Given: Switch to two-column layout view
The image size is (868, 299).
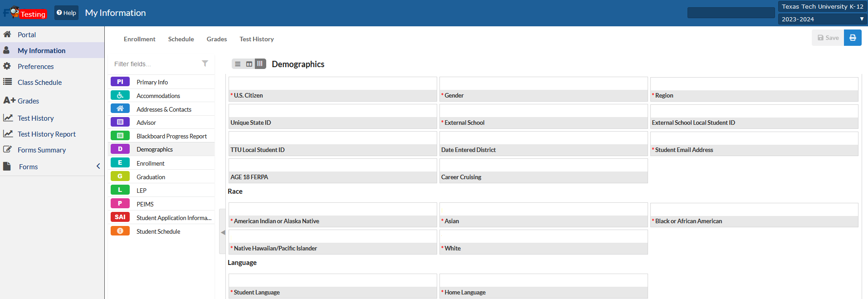Looking at the screenshot, I should click(x=249, y=64).
